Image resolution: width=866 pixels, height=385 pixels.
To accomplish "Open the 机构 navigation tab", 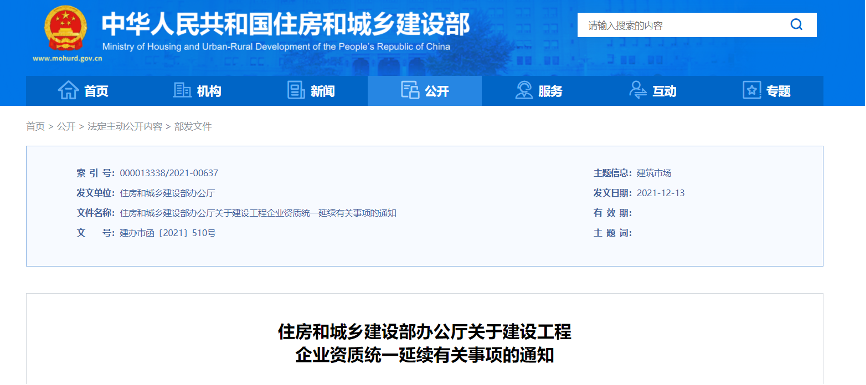I will (x=197, y=91).
